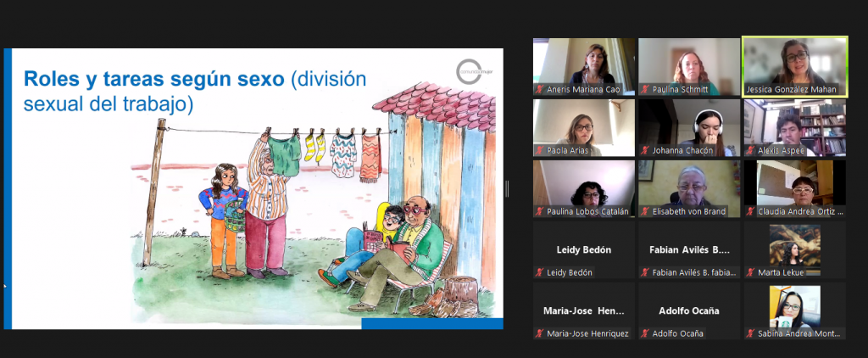Click the muted mic icon for Paola Arias
This screenshot has width=868, height=358.
539,150
